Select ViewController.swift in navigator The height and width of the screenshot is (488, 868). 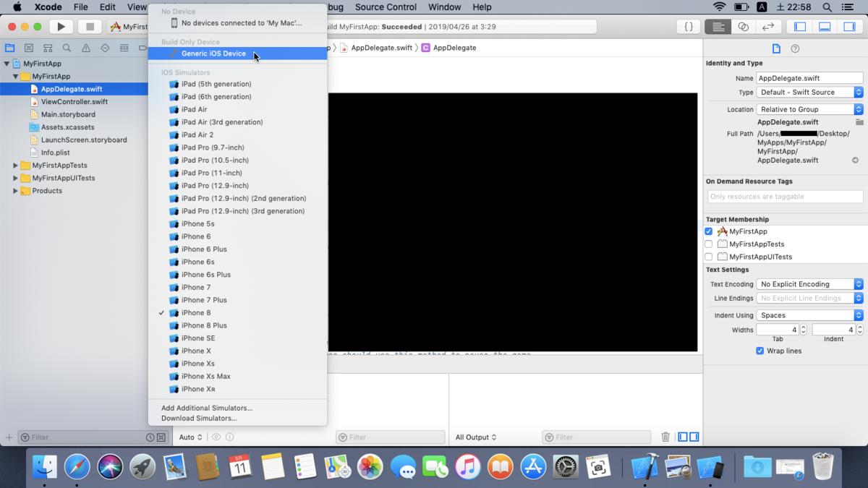75,102
